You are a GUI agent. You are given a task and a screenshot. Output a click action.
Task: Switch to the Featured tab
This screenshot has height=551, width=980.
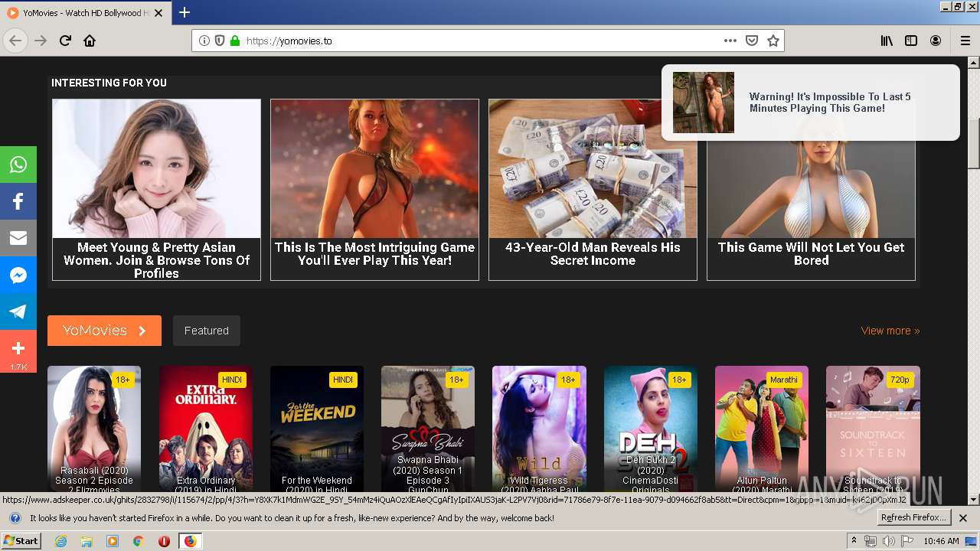(206, 331)
